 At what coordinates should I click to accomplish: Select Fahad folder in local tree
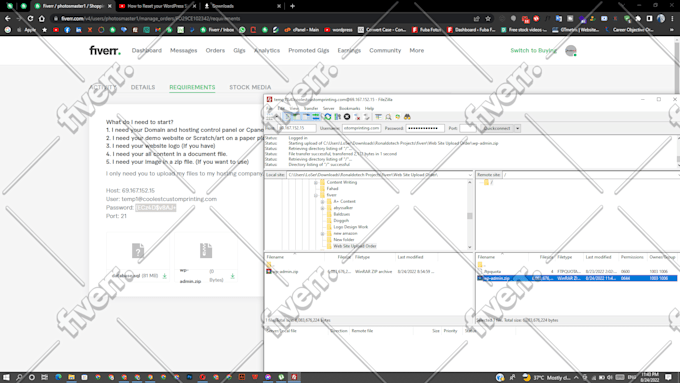point(332,189)
